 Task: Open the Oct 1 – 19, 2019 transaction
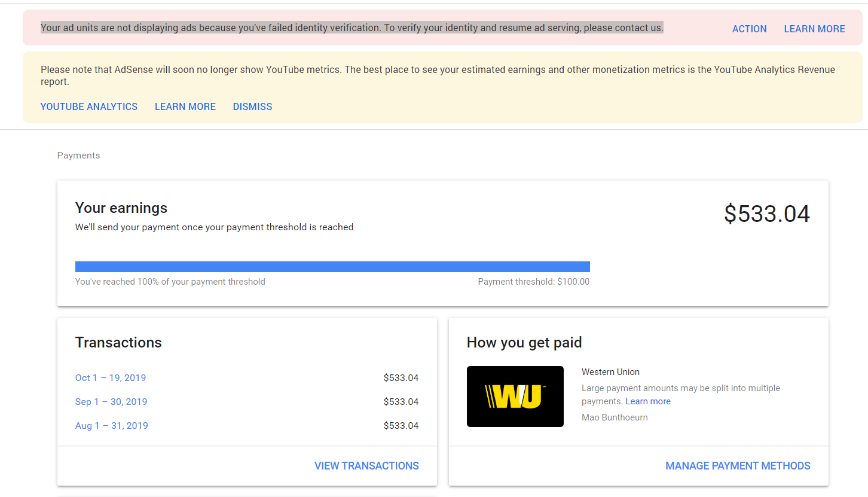coord(111,378)
